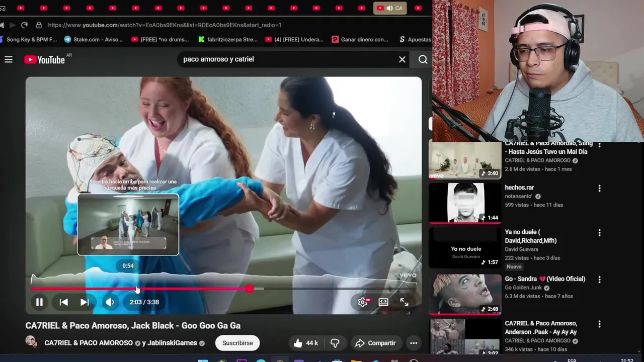Click the youtube.com URL in the address bar
Image resolution: width=644 pixels, height=362 pixels.
165,25
